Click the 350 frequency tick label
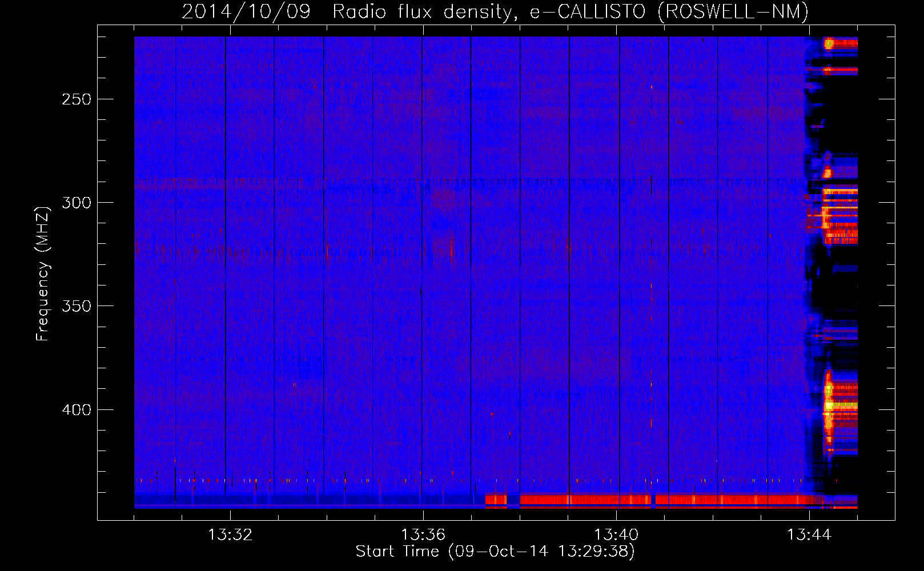Viewport: 924px width, 571px height. point(76,306)
